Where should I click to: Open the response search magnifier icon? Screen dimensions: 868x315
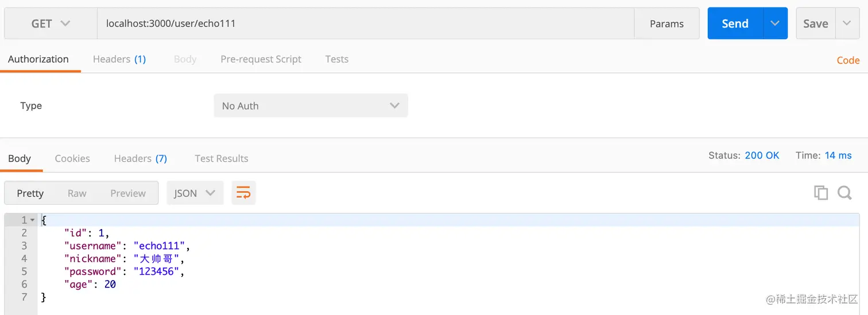pyautogui.click(x=844, y=193)
